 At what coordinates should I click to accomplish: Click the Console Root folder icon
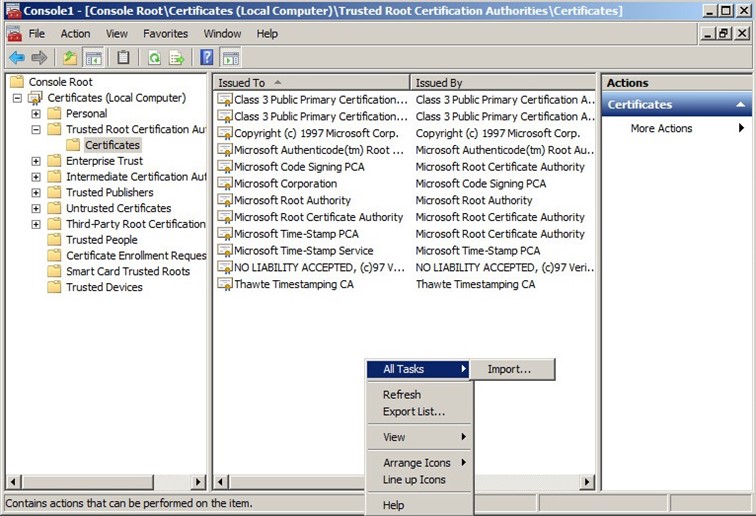coord(16,81)
